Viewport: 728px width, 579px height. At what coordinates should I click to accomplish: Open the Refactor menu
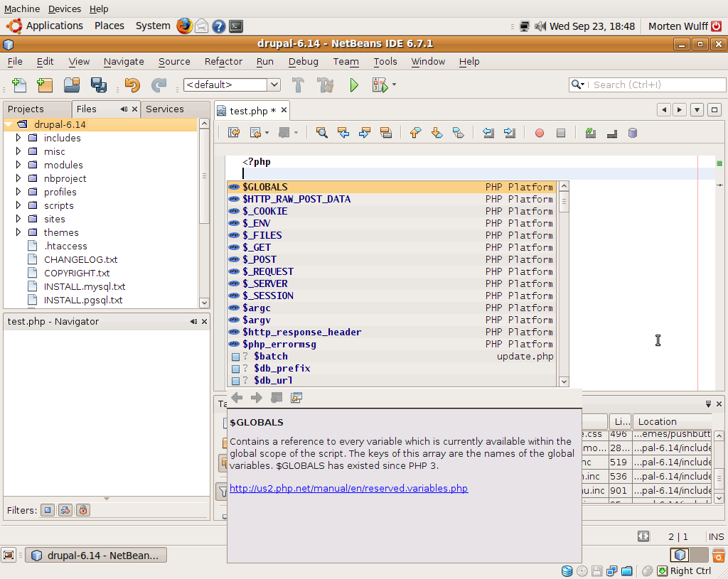[223, 61]
